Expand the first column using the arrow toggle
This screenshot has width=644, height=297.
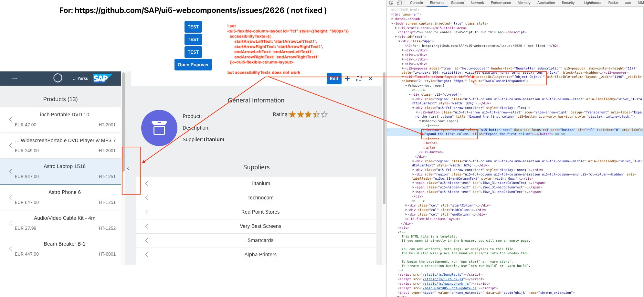(x=129, y=168)
